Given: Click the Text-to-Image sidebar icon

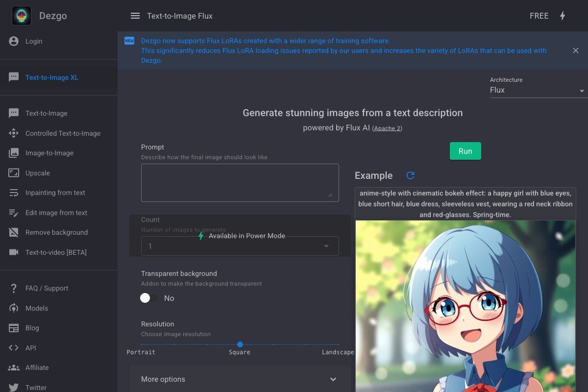Looking at the screenshot, I should pos(14,113).
